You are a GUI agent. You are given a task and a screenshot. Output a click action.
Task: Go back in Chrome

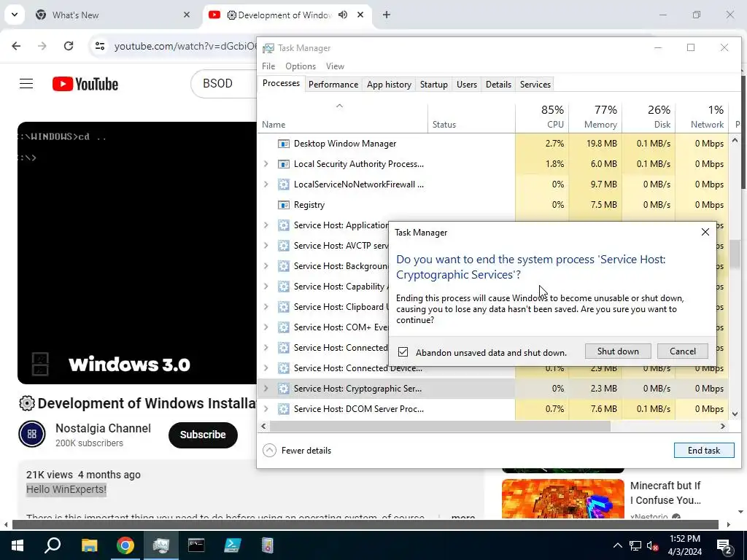[x=16, y=46]
